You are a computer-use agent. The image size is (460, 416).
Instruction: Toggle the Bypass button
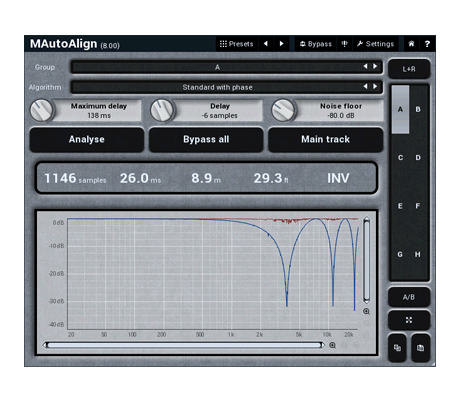316,44
